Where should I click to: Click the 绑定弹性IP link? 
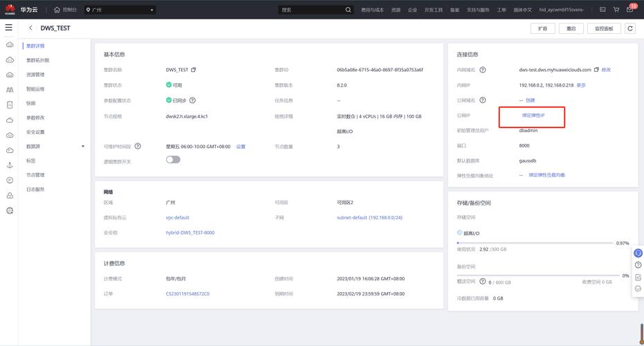point(533,116)
